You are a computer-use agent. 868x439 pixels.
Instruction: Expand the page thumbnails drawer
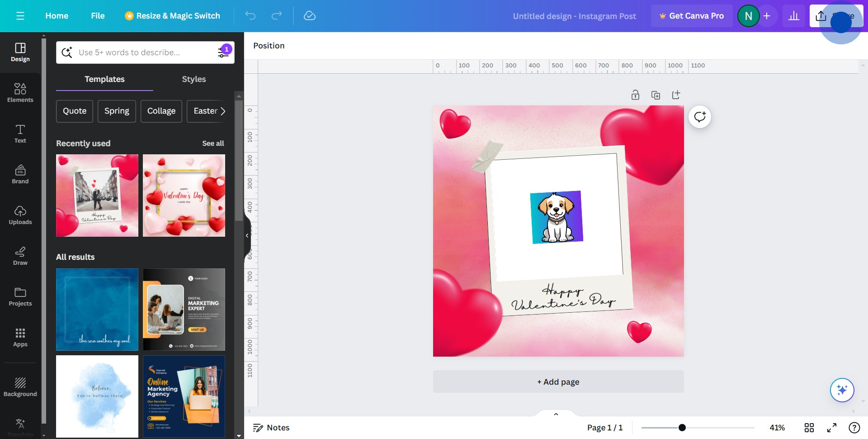[x=556, y=414]
